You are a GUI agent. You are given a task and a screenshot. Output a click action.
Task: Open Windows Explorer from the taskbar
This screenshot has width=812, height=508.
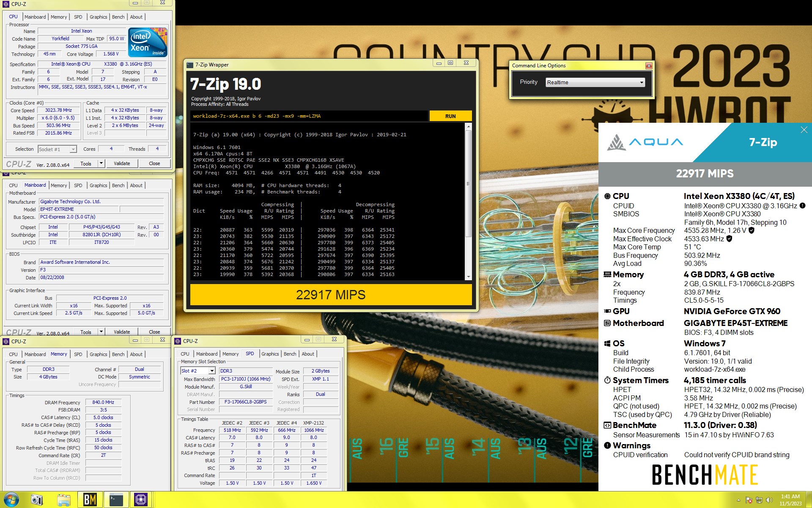point(63,500)
